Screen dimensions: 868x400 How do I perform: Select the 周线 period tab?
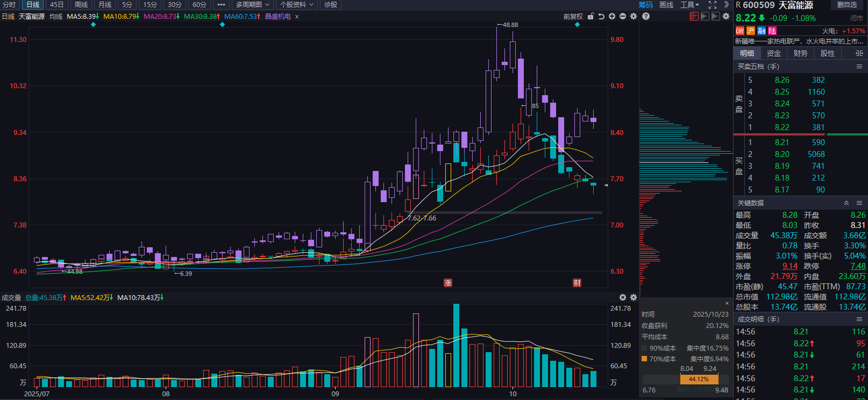point(81,5)
